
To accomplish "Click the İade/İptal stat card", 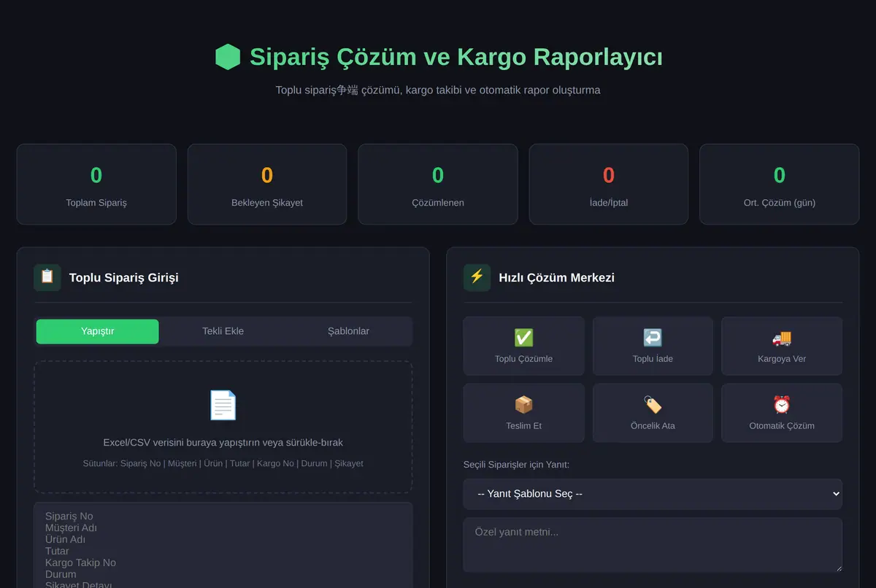I will click(609, 184).
